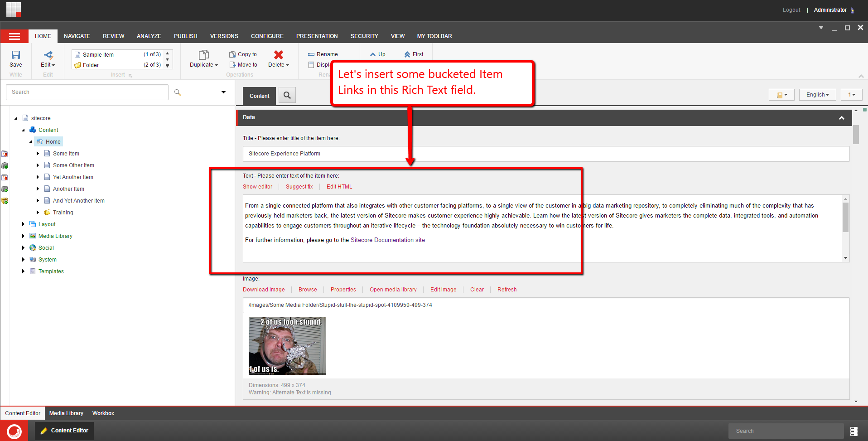Click the red hamburger menu icon
Screen dimensions: 868x441
(x=14, y=36)
